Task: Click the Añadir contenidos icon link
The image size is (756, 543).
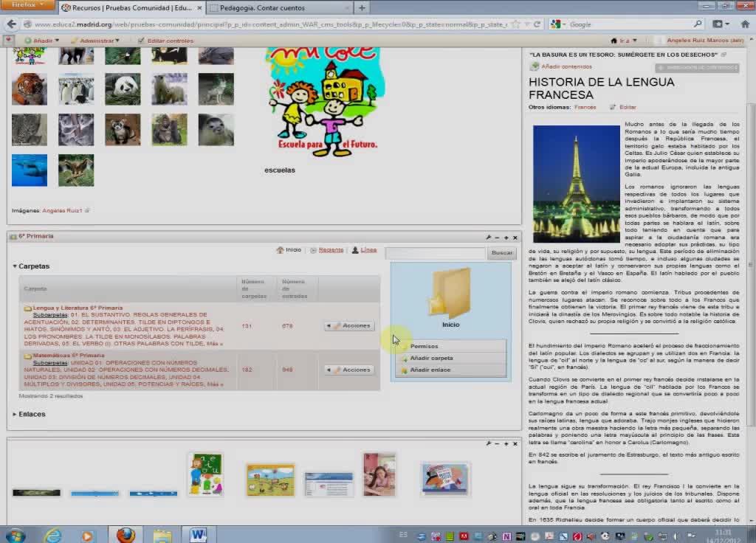Action: pos(535,66)
